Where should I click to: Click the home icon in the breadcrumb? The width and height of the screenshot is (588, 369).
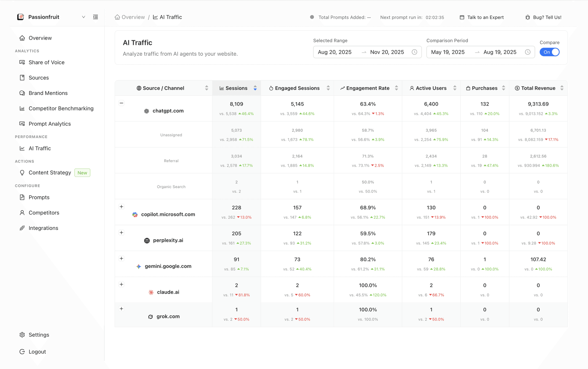[x=117, y=17]
